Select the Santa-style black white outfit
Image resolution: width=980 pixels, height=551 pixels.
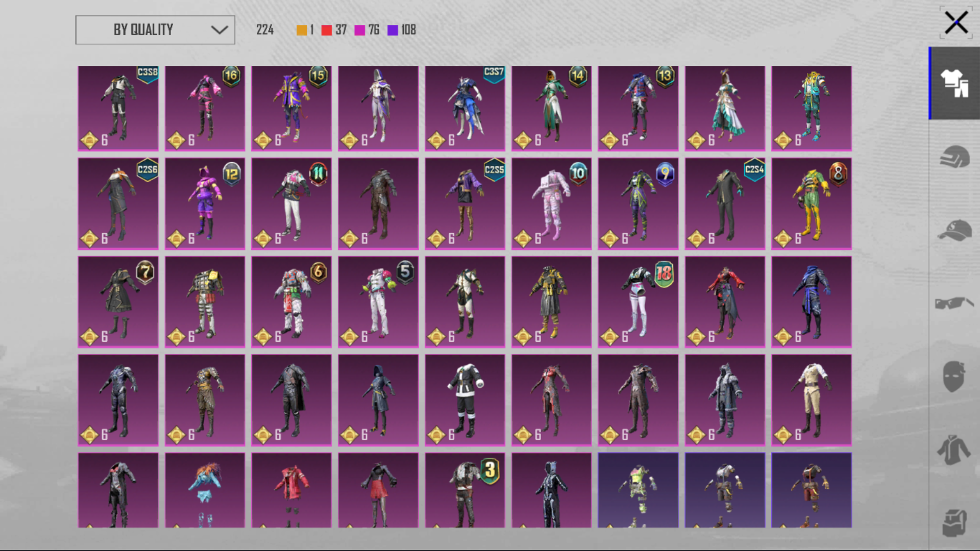(465, 400)
